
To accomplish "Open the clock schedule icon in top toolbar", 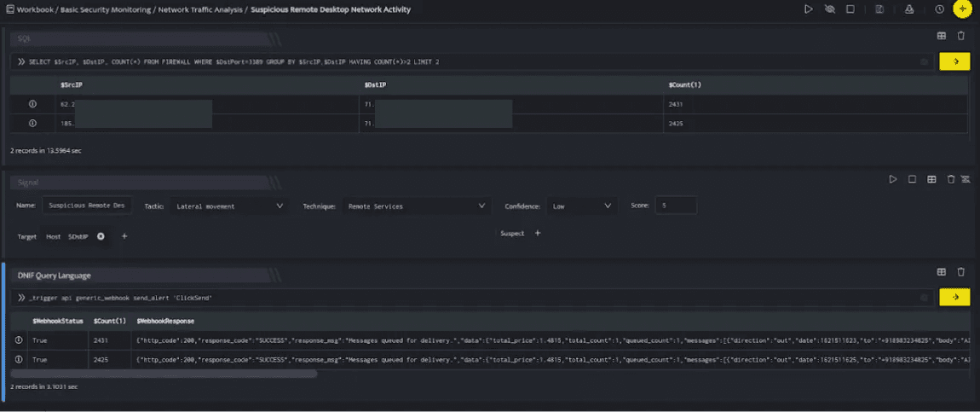I will 939,9.
